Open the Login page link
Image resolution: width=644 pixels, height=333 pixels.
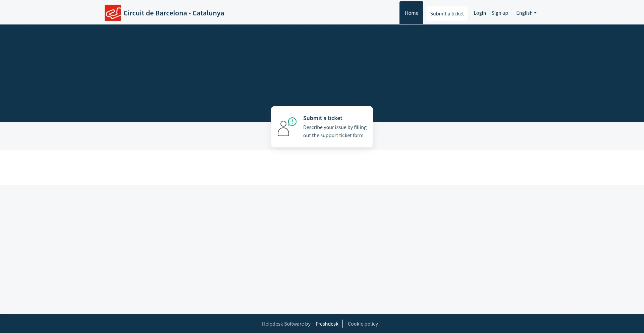coord(480,13)
